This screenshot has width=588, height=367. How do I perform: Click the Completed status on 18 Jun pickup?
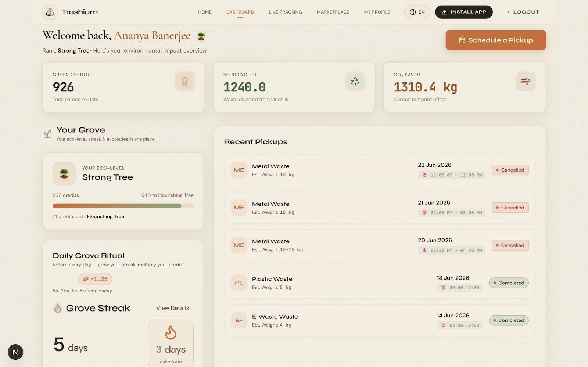click(x=509, y=283)
